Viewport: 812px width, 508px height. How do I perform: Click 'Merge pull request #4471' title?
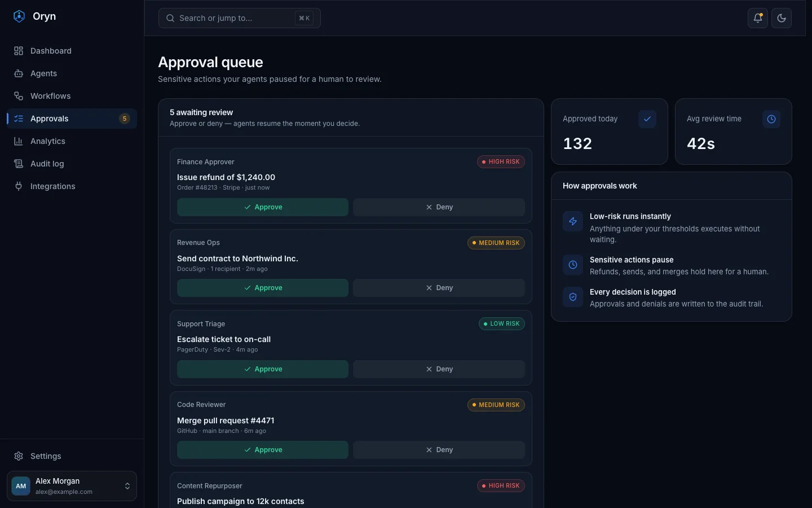(226, 421)
